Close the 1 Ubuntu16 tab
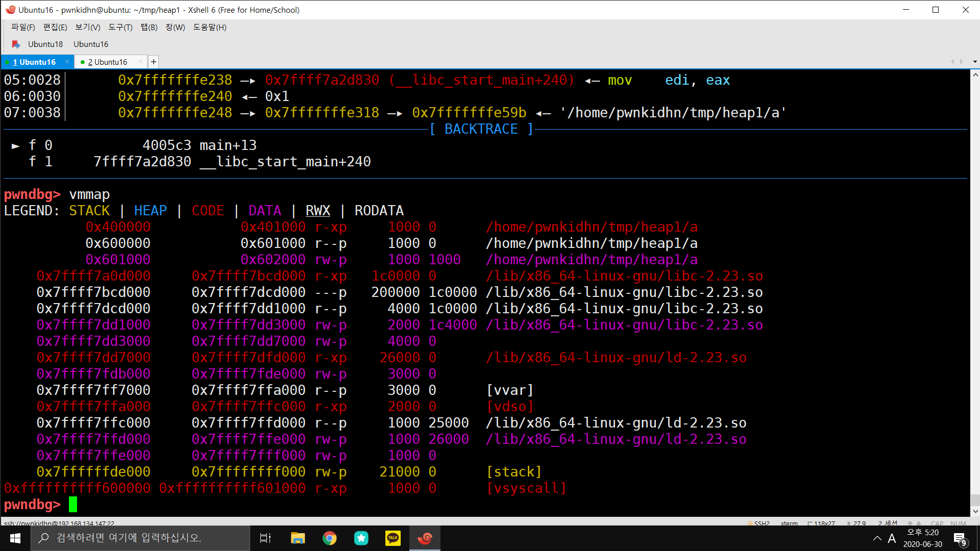The width and height of the screenshot is (980, 551). 67,62
